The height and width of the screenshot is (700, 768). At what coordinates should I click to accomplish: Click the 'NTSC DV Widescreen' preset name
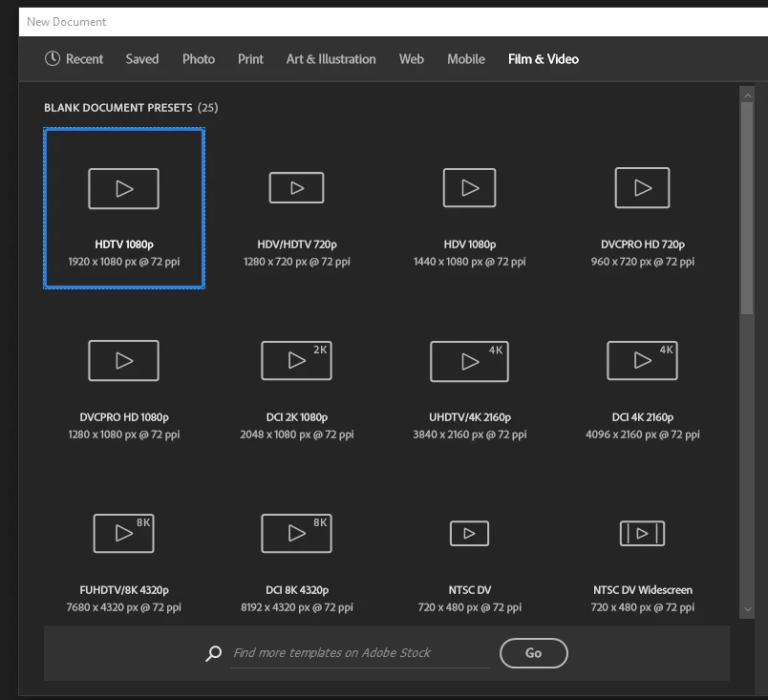643,590
